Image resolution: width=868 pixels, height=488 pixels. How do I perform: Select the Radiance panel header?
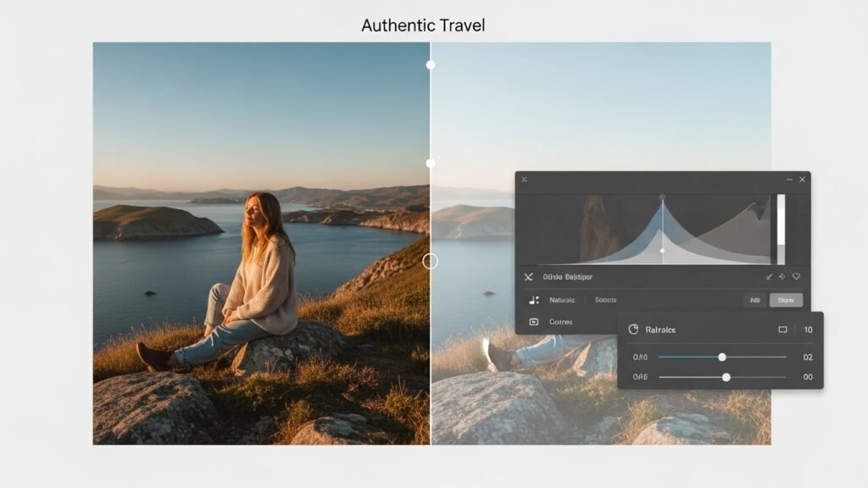tap(661, 329)
